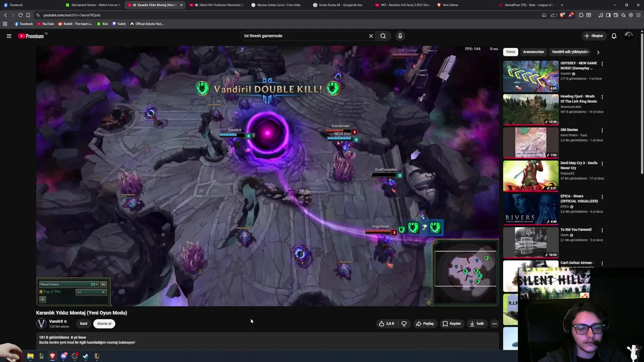
Task: Open YouTube notifications bell
Action: 614,36
